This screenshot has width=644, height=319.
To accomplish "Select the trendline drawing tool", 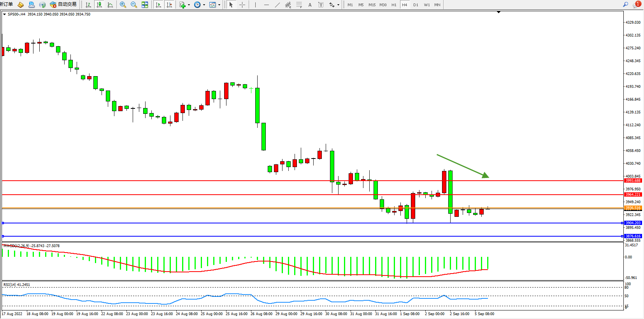I will coord(277,5).
